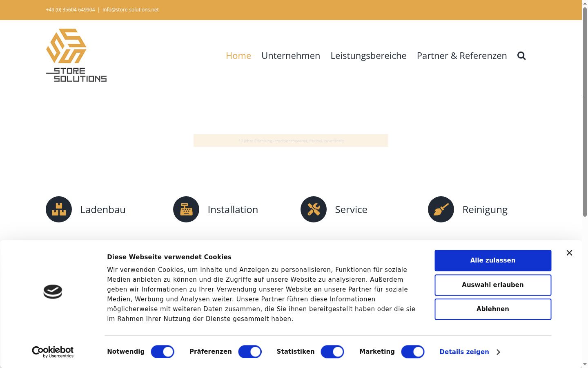
Task: Disable the Präferenzen cookie switch
Action: coord(250,352)
